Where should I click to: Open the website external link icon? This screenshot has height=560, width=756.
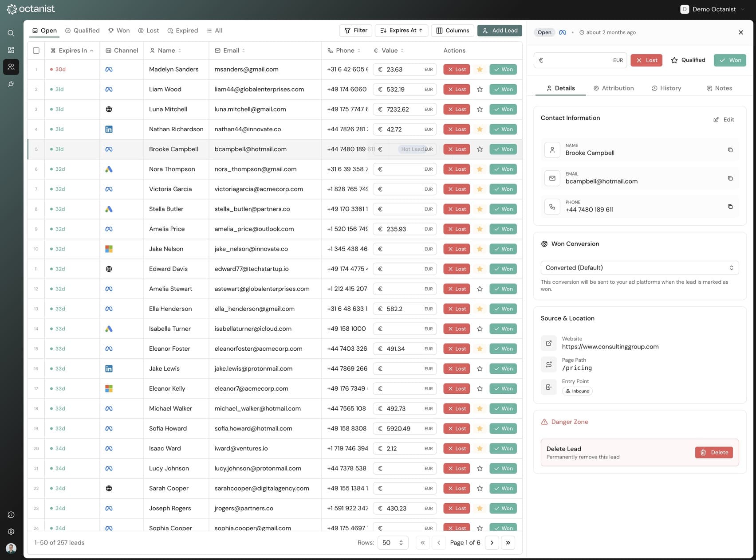point(549,343)
